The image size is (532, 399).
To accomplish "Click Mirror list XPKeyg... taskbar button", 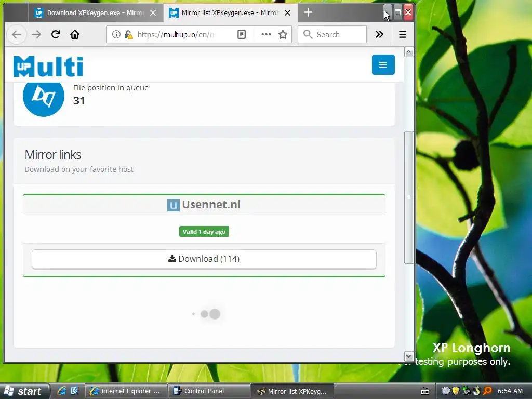I will point(292,391).
